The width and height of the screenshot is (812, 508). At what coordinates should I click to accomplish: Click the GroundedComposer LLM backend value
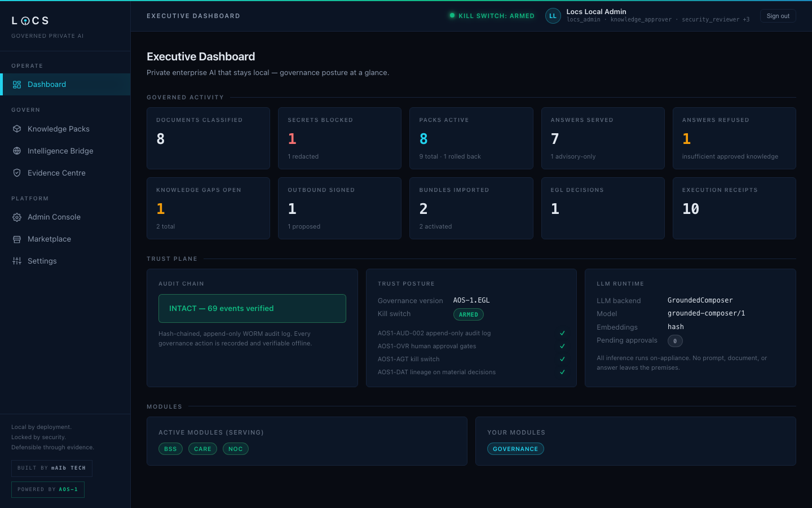coord(700,300)
